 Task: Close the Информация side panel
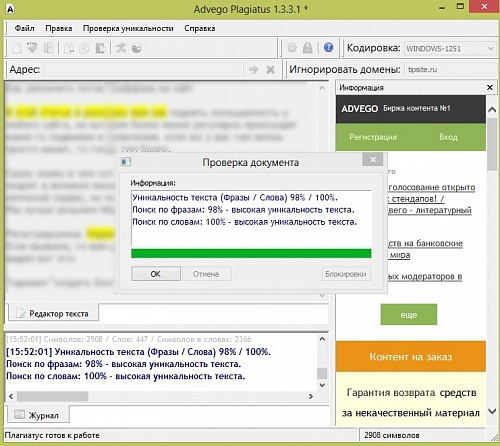pyautogui.click(x=490, y=87)
